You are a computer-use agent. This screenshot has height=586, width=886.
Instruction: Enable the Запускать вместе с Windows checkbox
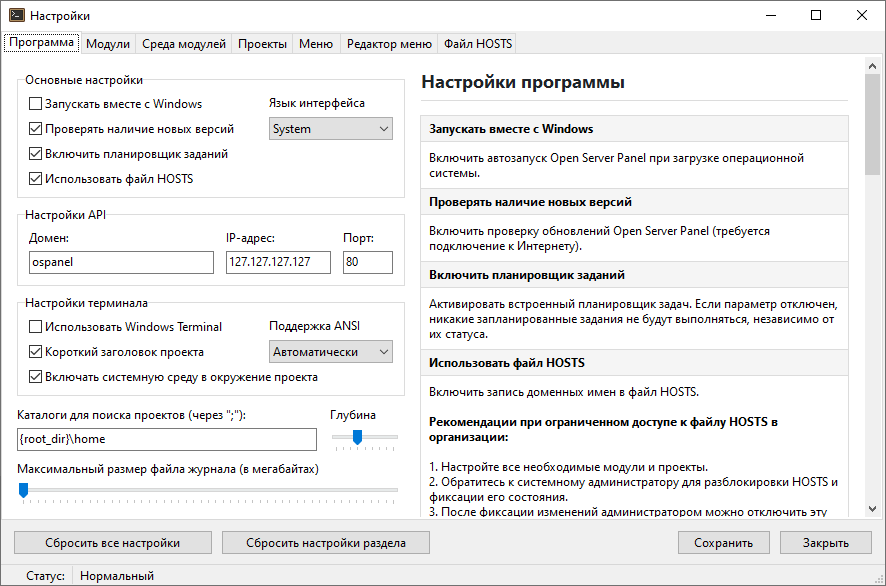36,104
